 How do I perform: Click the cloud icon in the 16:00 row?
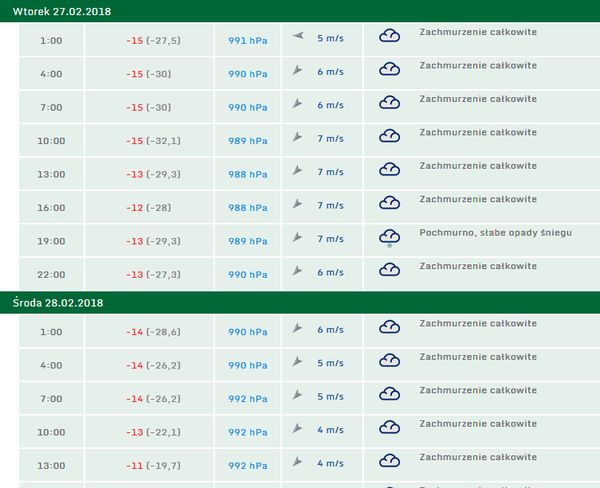click(389, 204)
